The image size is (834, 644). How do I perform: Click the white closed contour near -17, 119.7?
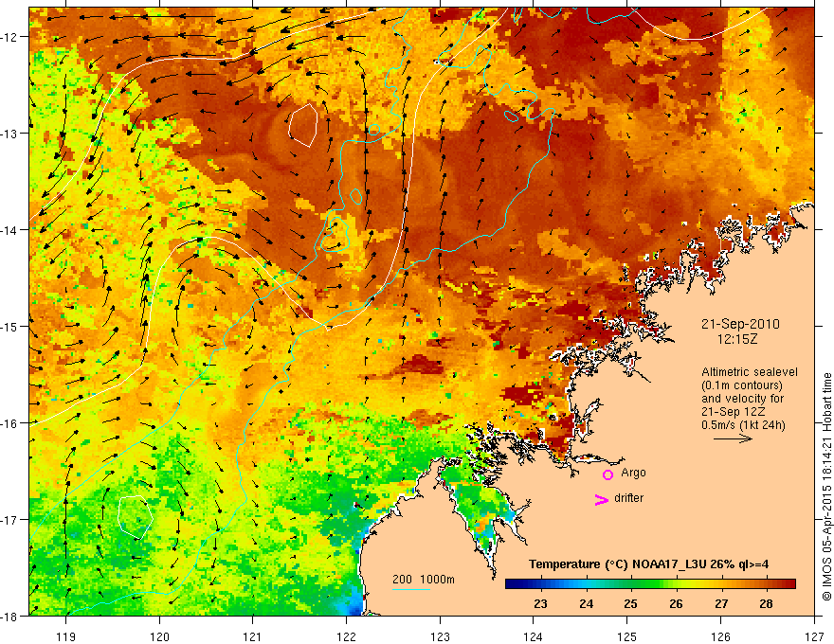click(136, 515)
